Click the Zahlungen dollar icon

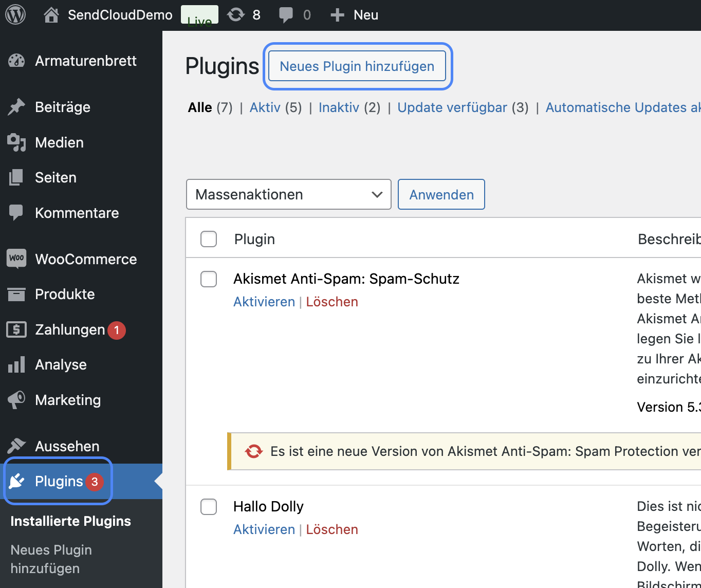click(16, 329)
